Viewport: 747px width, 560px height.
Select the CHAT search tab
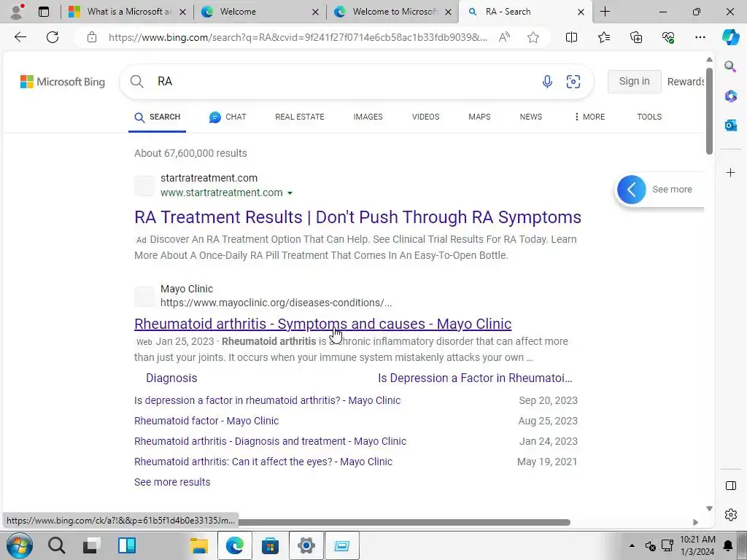coord(228,117)
